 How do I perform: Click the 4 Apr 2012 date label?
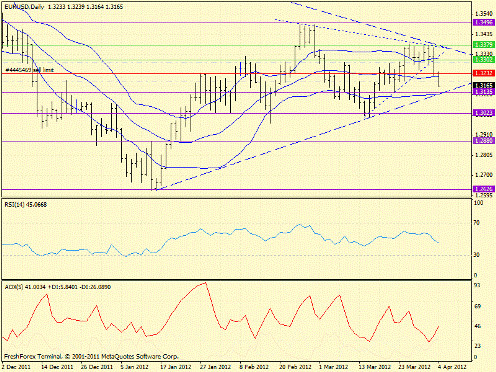coord(452,367)
